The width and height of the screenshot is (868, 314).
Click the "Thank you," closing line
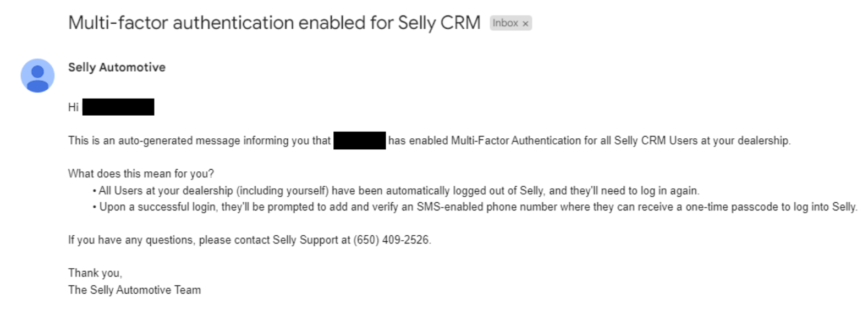coord(95,273)
